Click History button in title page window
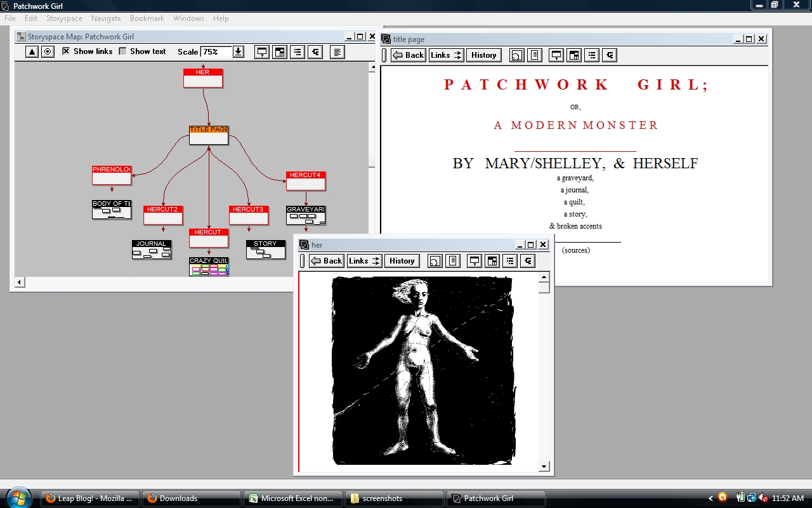The width and height of the screenshot is (812, 508). point(484,55)
